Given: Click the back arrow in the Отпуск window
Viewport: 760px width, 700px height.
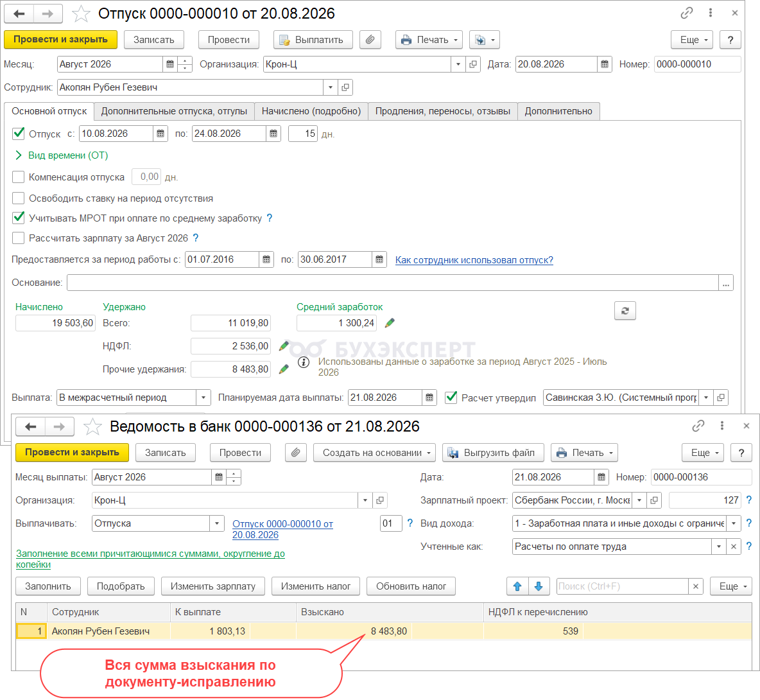Looking at the screenshot, I should 19,13.
